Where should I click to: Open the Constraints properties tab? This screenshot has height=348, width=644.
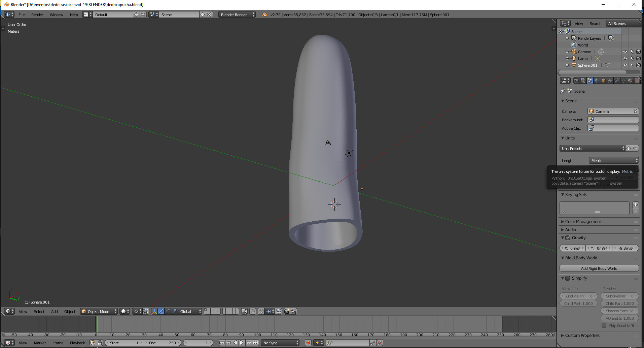coord(610,81)
